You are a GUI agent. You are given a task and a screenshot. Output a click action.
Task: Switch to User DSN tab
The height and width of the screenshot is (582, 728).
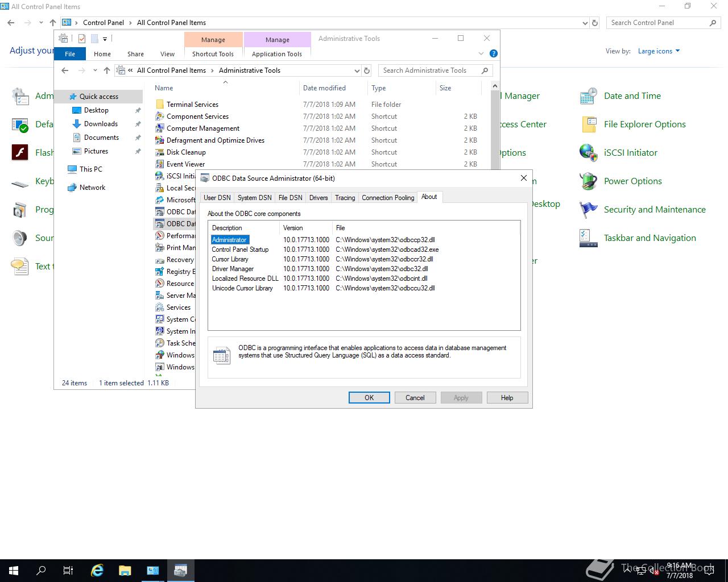click(x=217, y=198)
